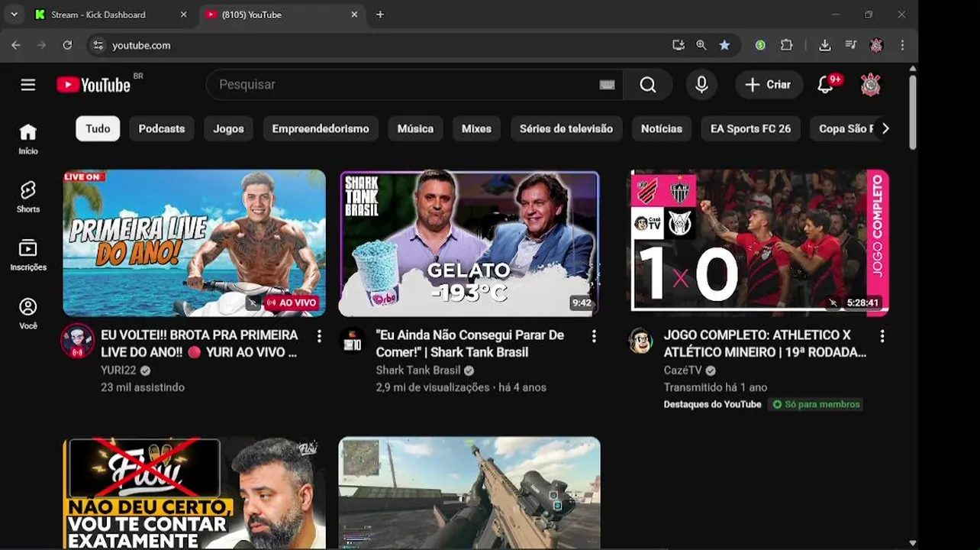980x550 pixels.
Task: Select the Música filter chip
Action: (415, 128)
